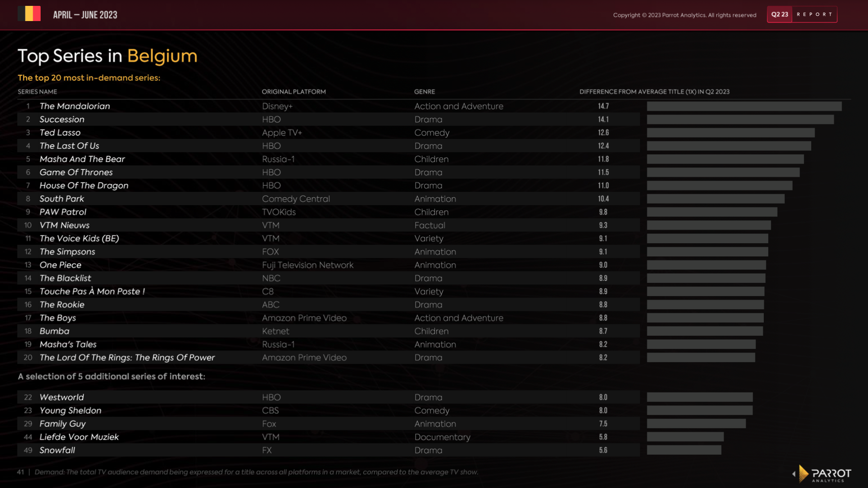
Task: Click the Original Platform column header
Action: point(294,92)
